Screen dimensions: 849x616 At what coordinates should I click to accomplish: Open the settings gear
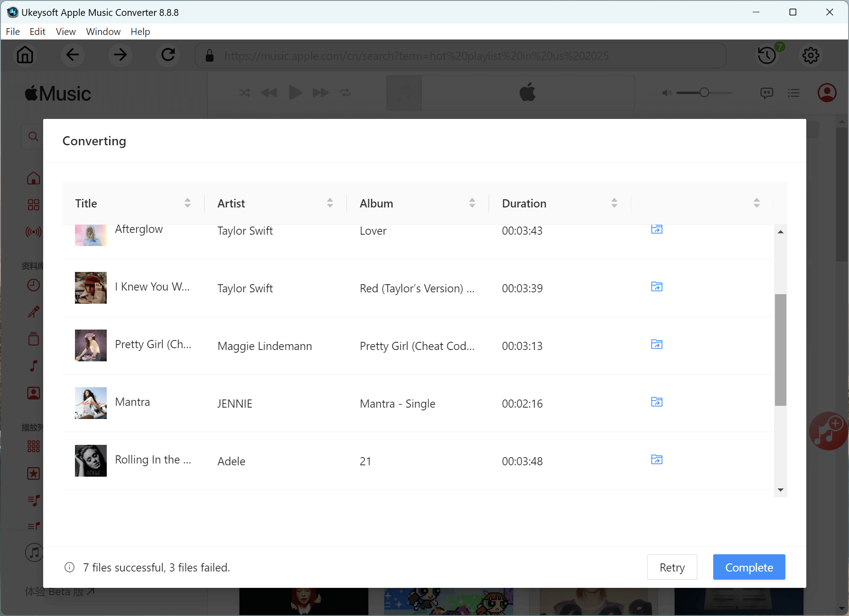(x=810, y=55)
